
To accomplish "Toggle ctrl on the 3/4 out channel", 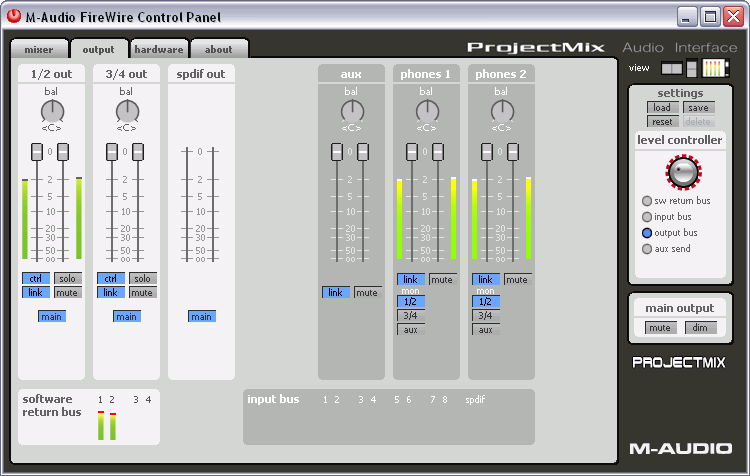I will click(111, 278).
